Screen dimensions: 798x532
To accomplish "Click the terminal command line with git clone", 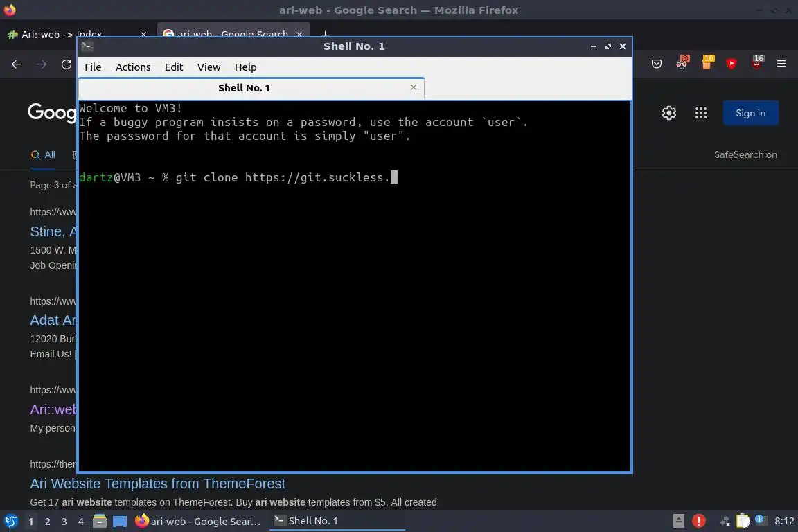I will [238, 177].
